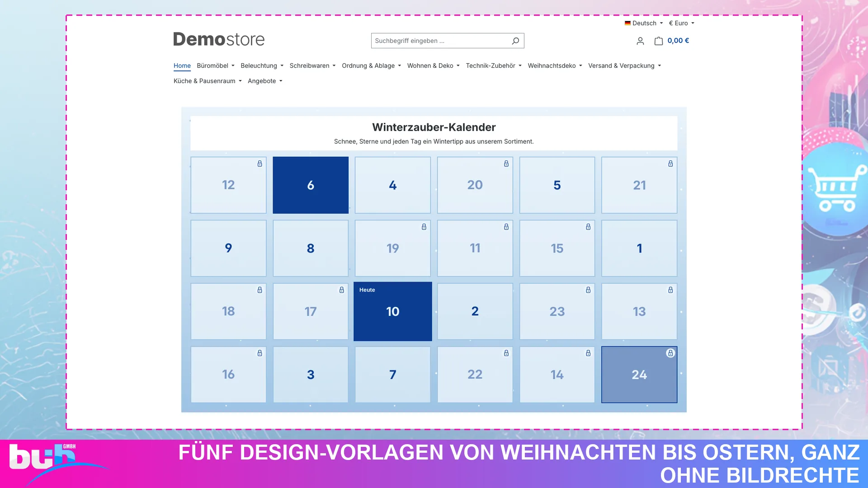Viewport: 868px width, 488px height.
Task: Click the lock icon on door 22
Action: [x=506, y=353]
